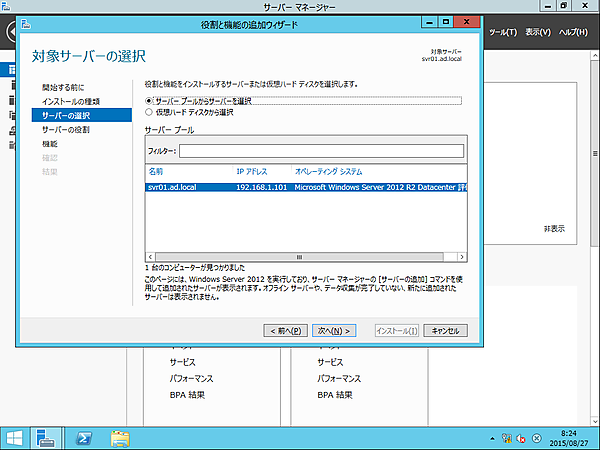Viewport: 600px width, 450px height.
Task: Launch PowerShell from the taskbar
Action: [x=84, y=437]
